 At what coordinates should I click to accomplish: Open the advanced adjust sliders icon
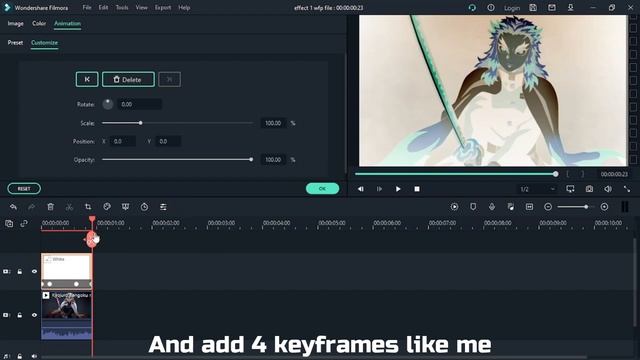tap(163, 207)
